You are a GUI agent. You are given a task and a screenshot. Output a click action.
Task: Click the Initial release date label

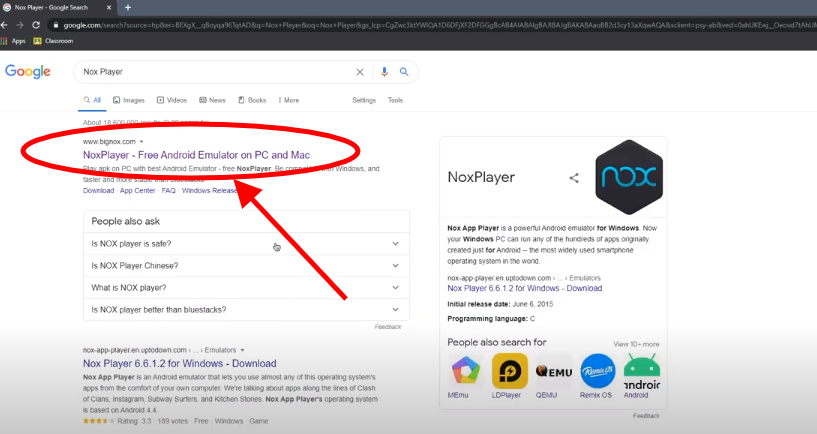[x=479, y=304]
